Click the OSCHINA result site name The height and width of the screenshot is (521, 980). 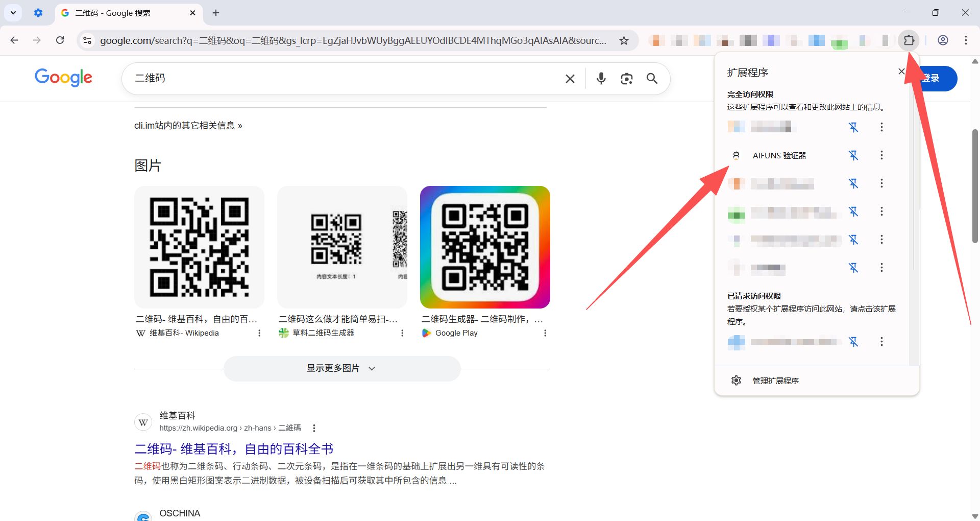(x=180, y=513)
